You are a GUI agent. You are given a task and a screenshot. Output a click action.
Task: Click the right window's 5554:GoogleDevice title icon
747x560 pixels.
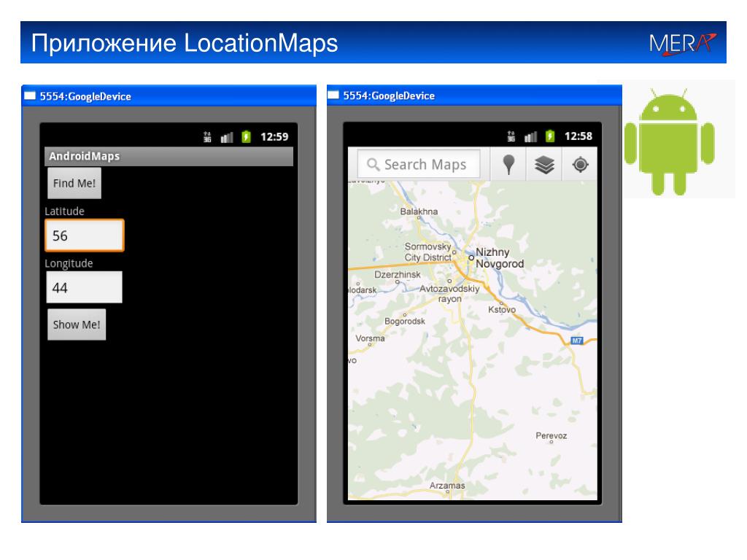coord(333,95)
